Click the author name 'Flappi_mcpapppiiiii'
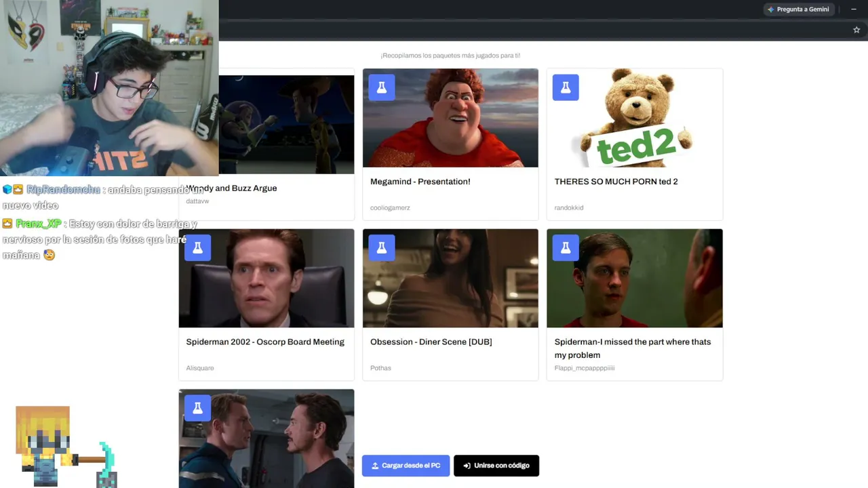This screenshot has width=868, height=488. [585, 368]
